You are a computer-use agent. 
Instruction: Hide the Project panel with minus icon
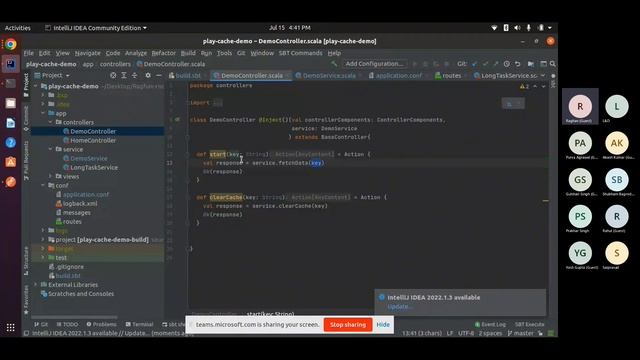[x=159, y=76]
